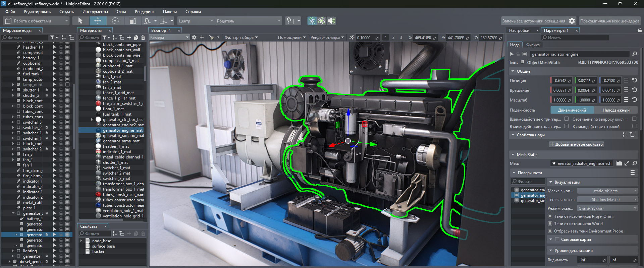Screen dimensions: 644x268
Task: Open the Рендеринг menu
Action: tap(144, 12)
